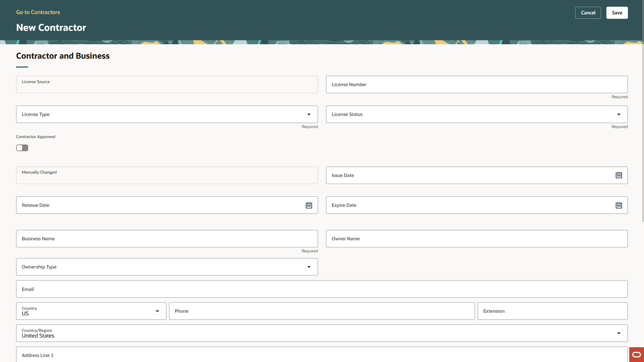Open the assistant widget at bottom right

pos(636,354)
